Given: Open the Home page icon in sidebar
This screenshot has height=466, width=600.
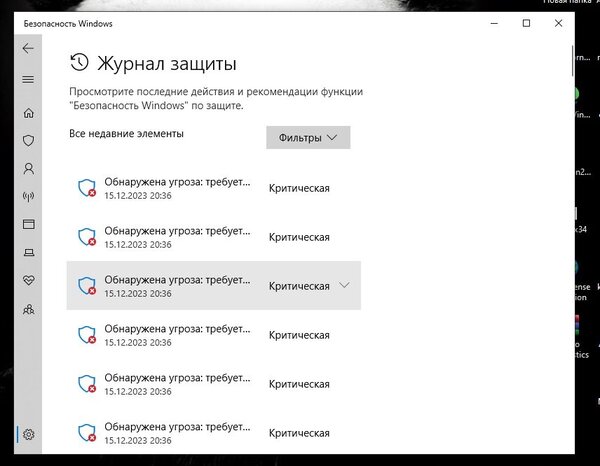Looking at the screenshot, I should 29,113.
